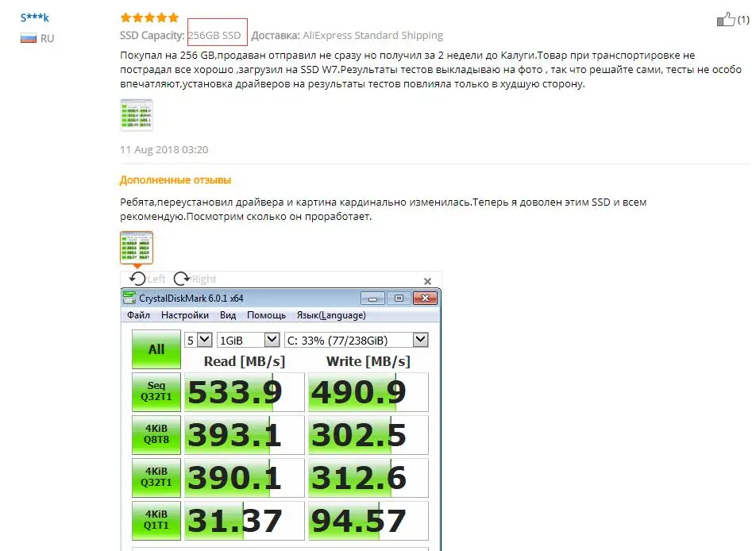Screen dimensions: 756x551
Task: Open the Вид menu
Action: (x=228, y=314)
